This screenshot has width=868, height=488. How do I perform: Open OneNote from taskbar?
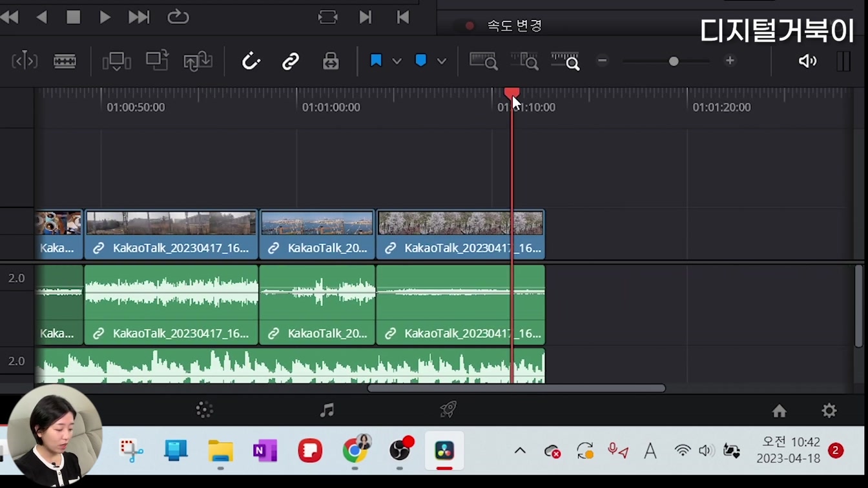pos(265,451)
